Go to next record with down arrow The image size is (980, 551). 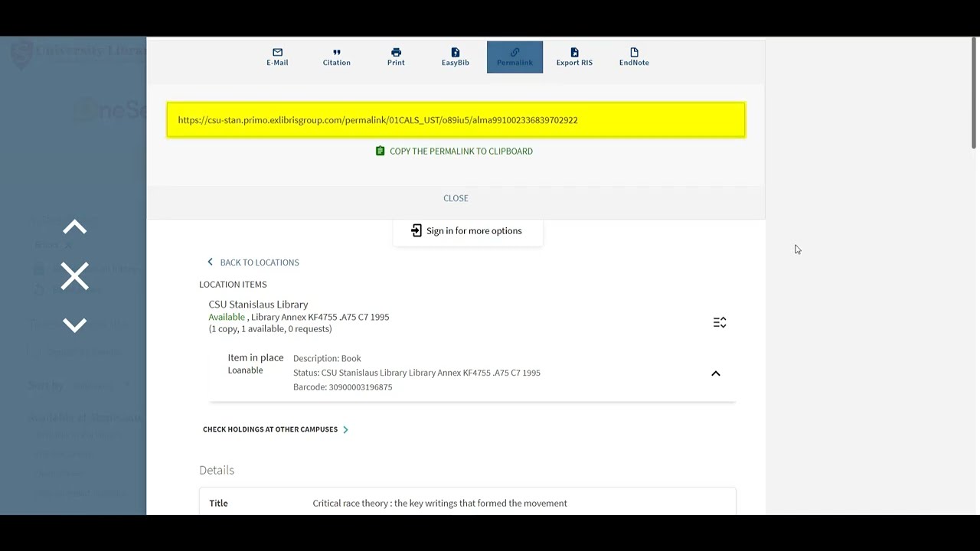(75, 325)
